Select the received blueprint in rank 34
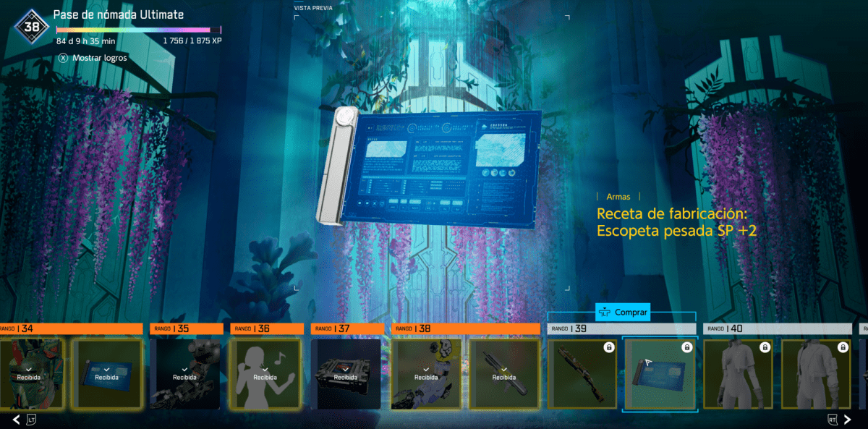The width and height of the screenshot is (868, 429). (106, 374)
